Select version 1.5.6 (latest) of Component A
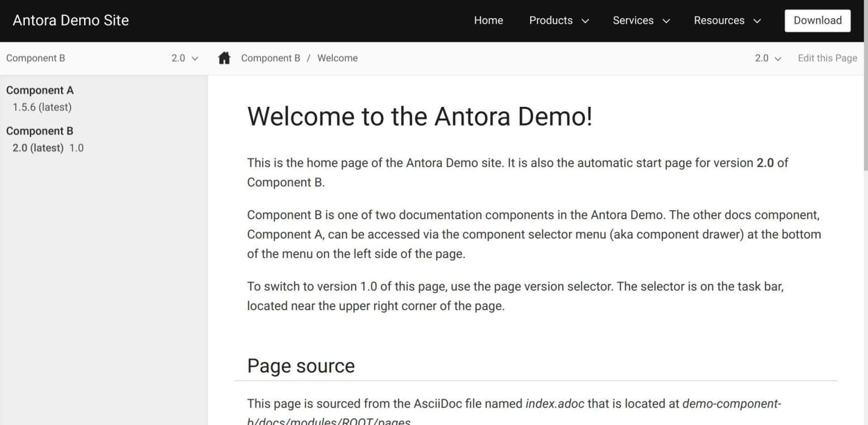868x425 pixels. point(42,107)
